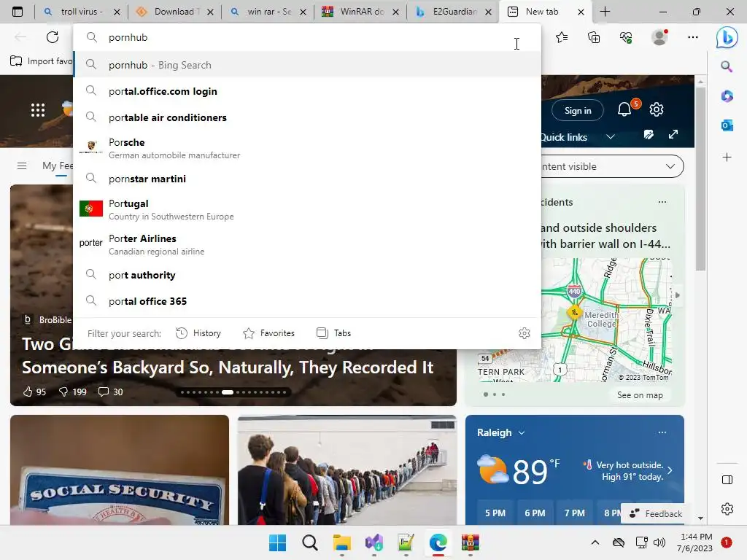This screenshot has height=560, width=747.
Task: Switch to win rar search tab
Action: tap(268, 12)
